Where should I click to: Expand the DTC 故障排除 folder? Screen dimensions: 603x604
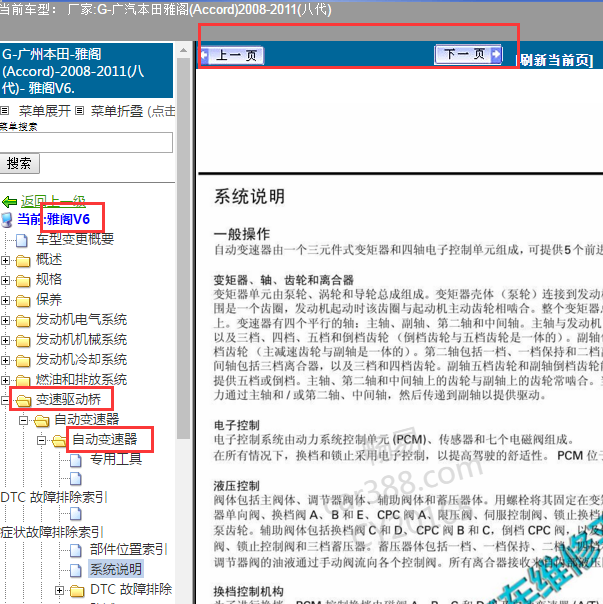pyautogui.click(x=59, y=590)
